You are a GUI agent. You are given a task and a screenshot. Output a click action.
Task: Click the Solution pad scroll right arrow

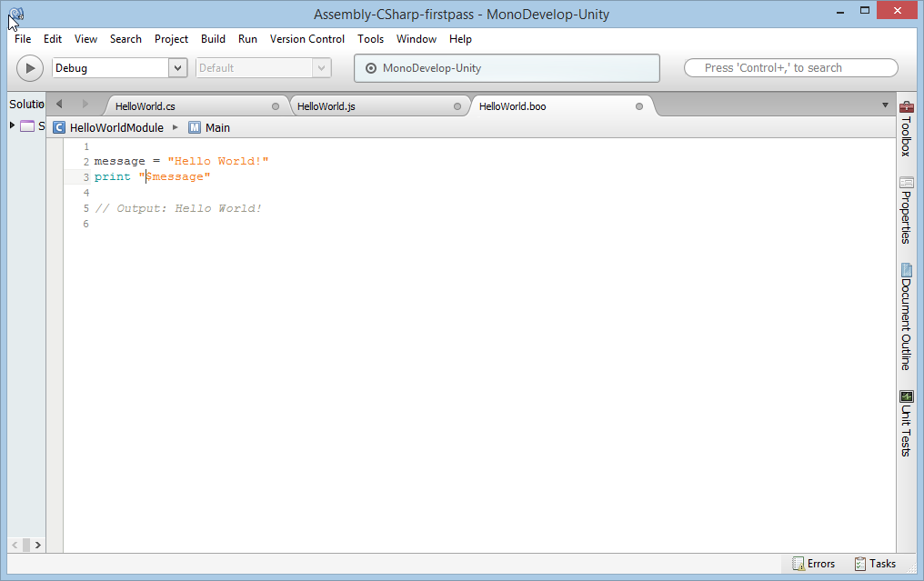pos(37,545)
